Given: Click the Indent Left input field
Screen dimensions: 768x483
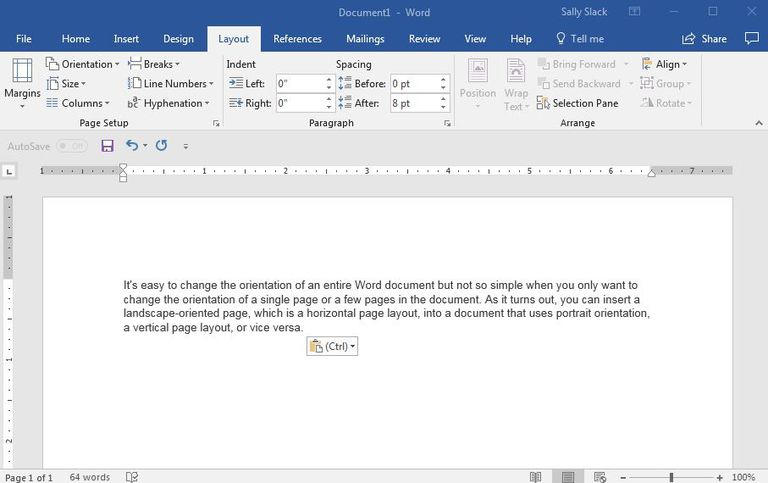Looking at the screenshot, I should [x=300, y=84].
